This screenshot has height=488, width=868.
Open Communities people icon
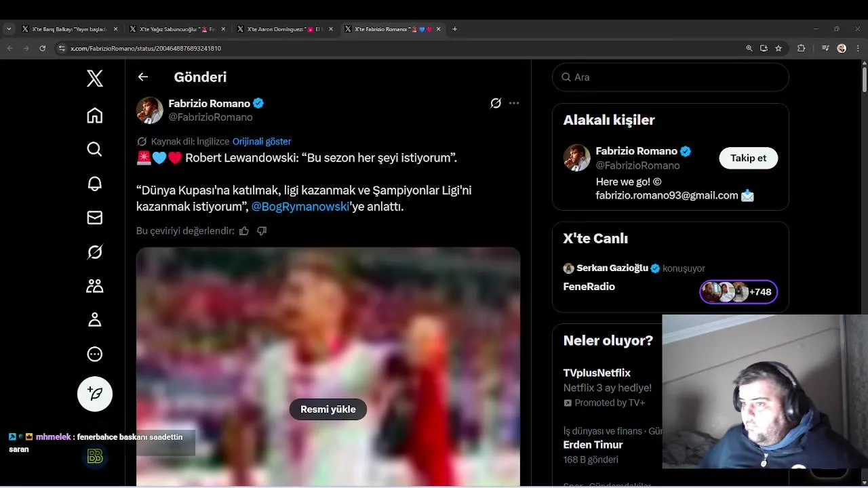point(95,286)
